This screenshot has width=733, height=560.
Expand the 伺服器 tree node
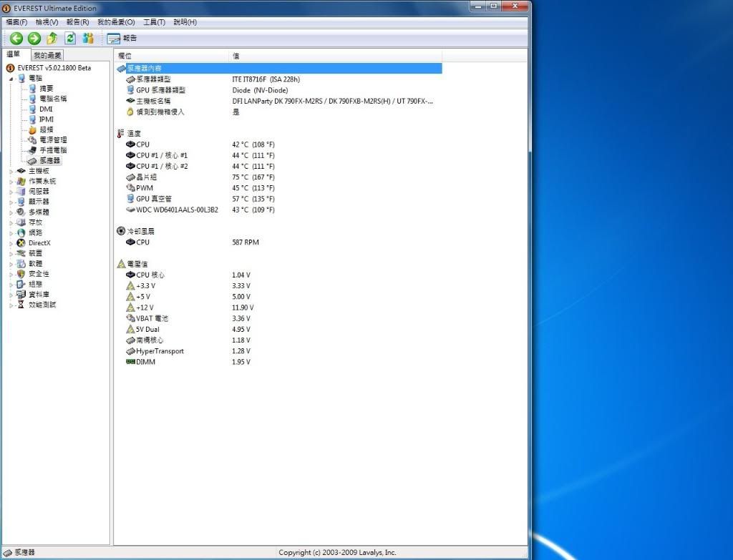(11, 192)
